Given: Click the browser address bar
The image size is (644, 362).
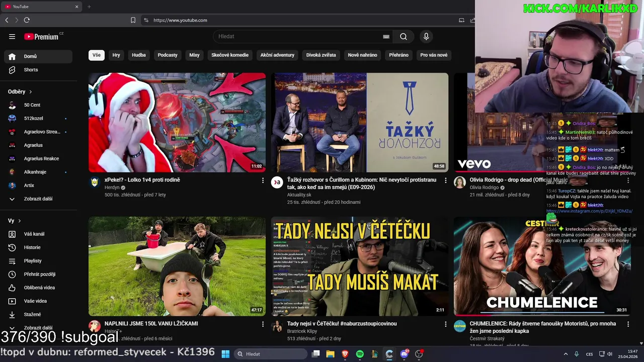Looking at the screenshot, I should coord(302,20).
